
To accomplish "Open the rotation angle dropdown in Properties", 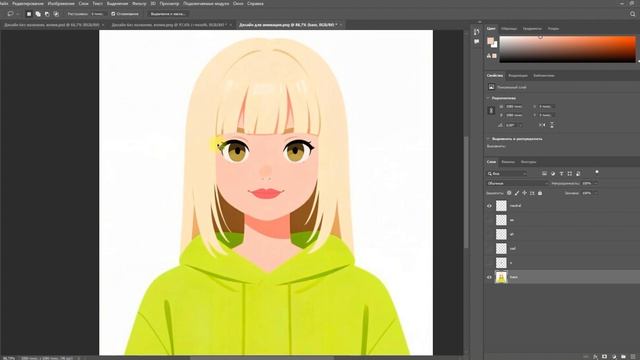I will (520, 125).
